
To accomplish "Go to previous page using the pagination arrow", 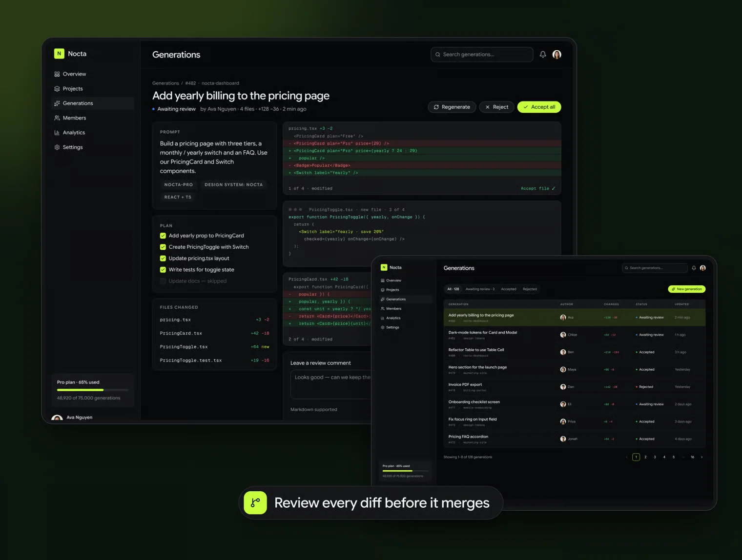I will (x=627, y=457).
